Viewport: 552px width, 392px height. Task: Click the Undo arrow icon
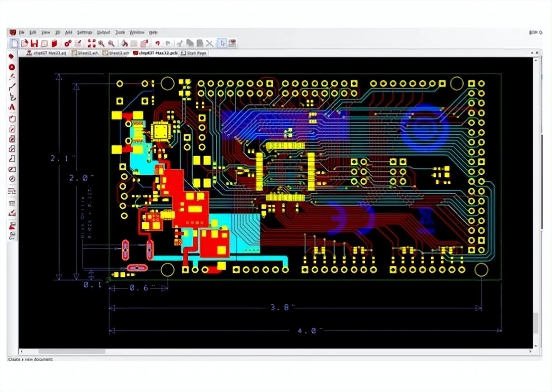[x=157, y=43]
